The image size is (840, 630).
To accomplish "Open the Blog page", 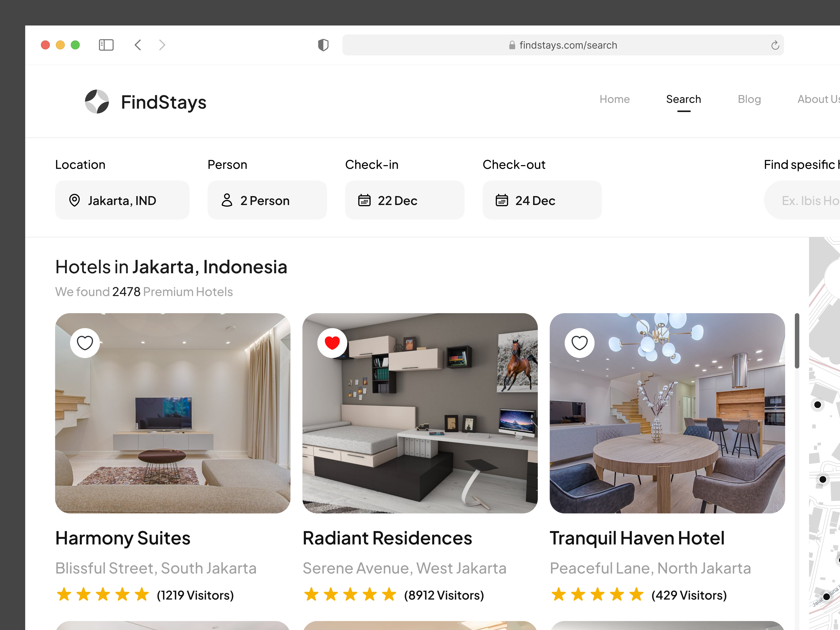I will point(749,99).
